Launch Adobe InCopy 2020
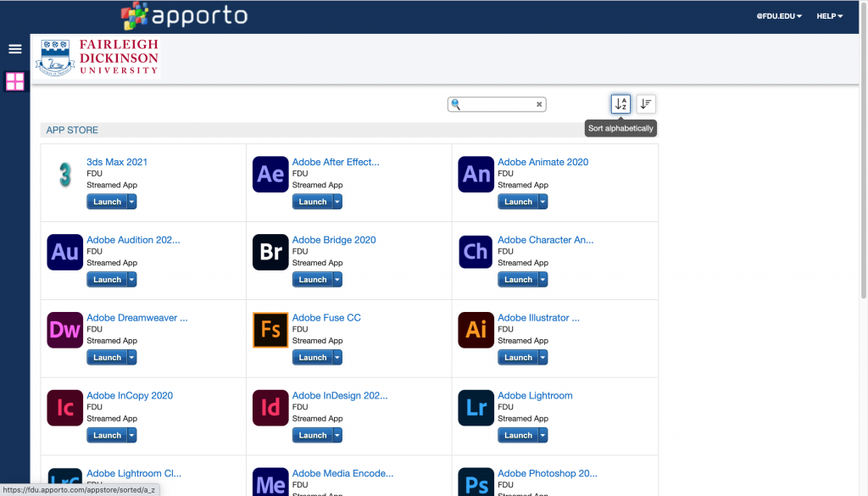 [107, 435]
